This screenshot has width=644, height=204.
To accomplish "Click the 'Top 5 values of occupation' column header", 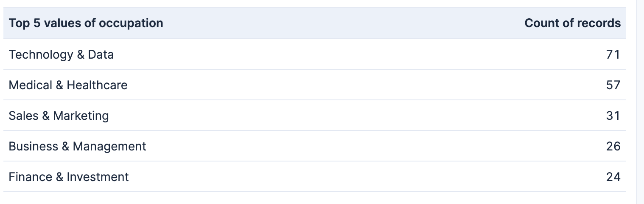I will (86, 23).
